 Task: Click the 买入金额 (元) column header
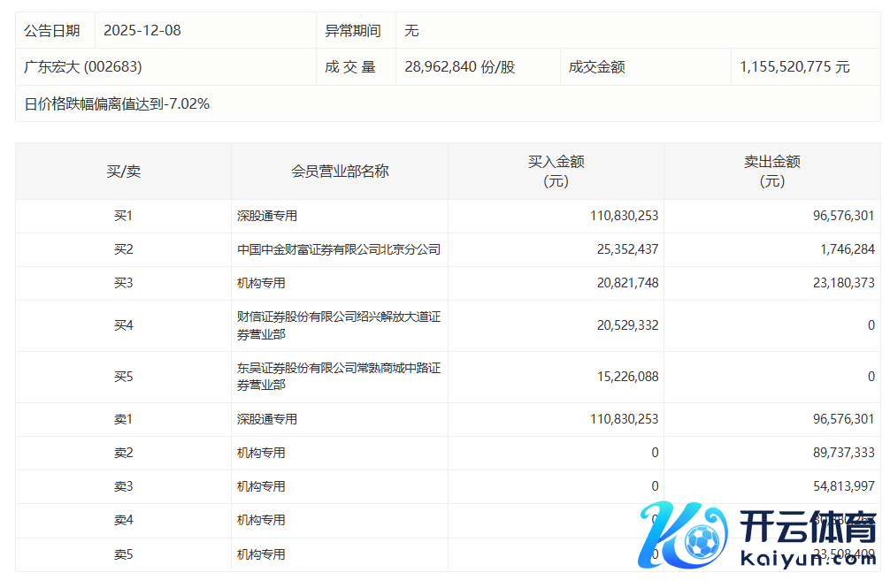pos(556,172)
